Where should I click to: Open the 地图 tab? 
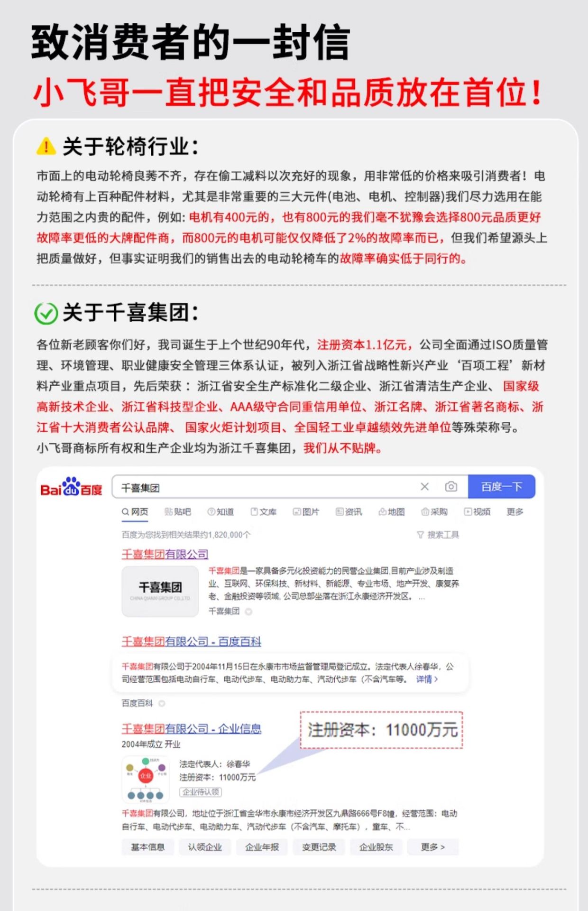pyautogui.click(x=392, y=511)
